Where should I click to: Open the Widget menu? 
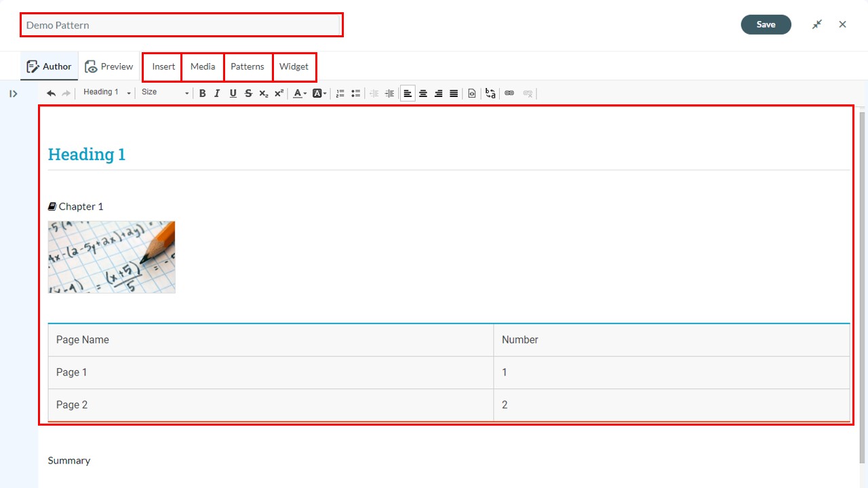point(294,66)
